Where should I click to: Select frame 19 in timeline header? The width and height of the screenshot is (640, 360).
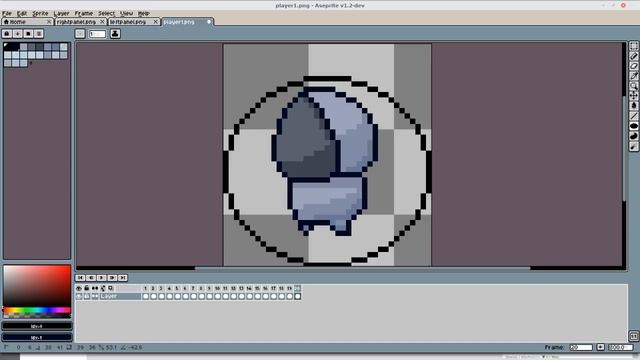[289, 288]
